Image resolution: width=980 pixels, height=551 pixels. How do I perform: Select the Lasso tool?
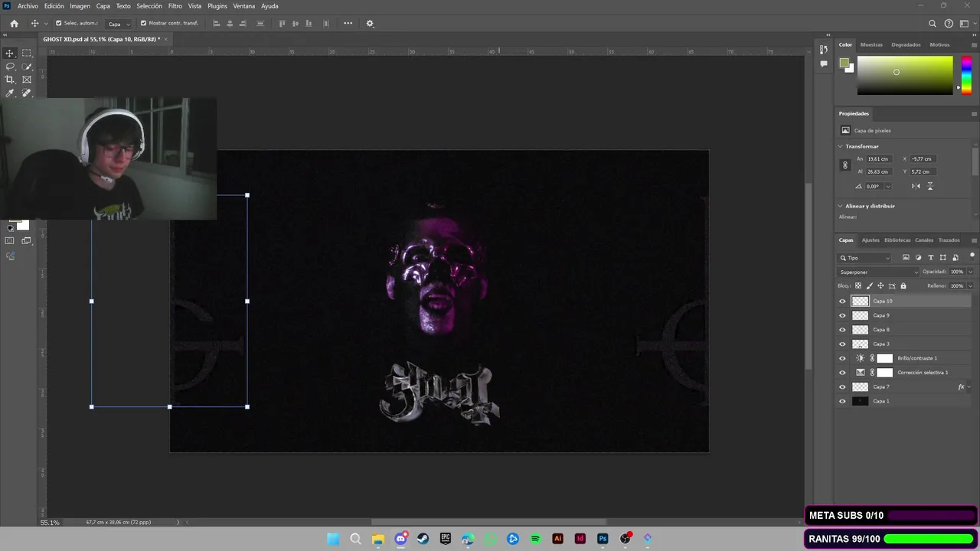tap(10, 67)
